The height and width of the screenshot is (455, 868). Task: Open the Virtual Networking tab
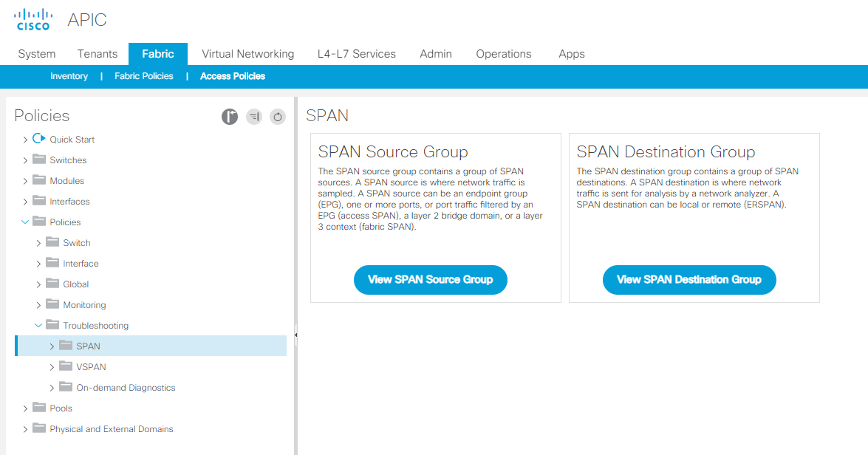tap(248, 54)
